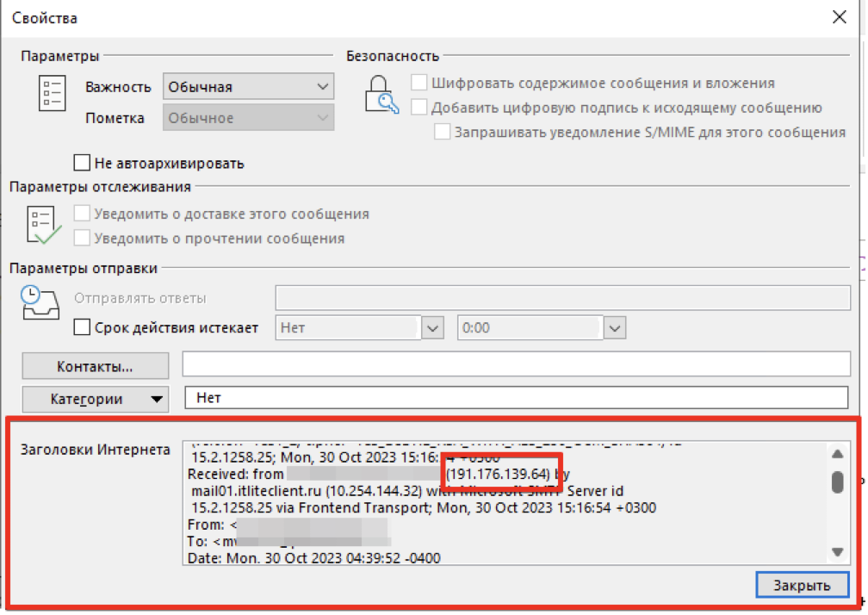Viewport: 868px width, 615px height.
Task: Check Шифровать содержимое сообщения и вложения
Action: [x=419, y=84]
